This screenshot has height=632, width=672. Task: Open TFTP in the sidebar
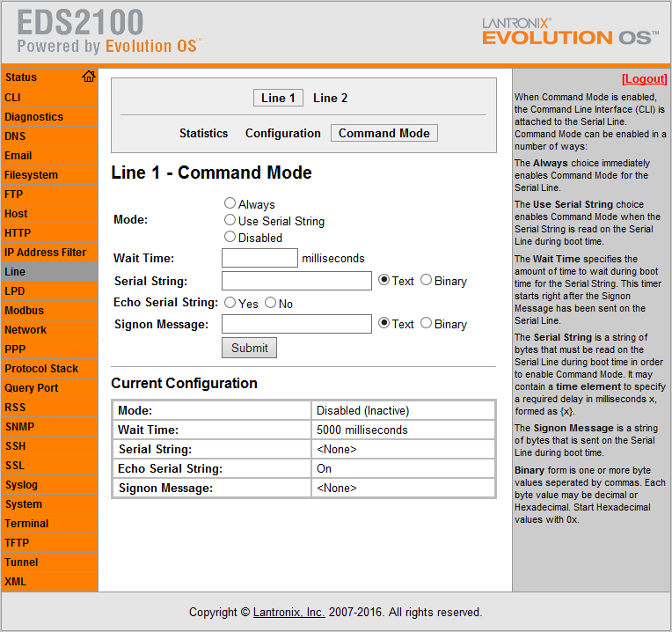50,543
